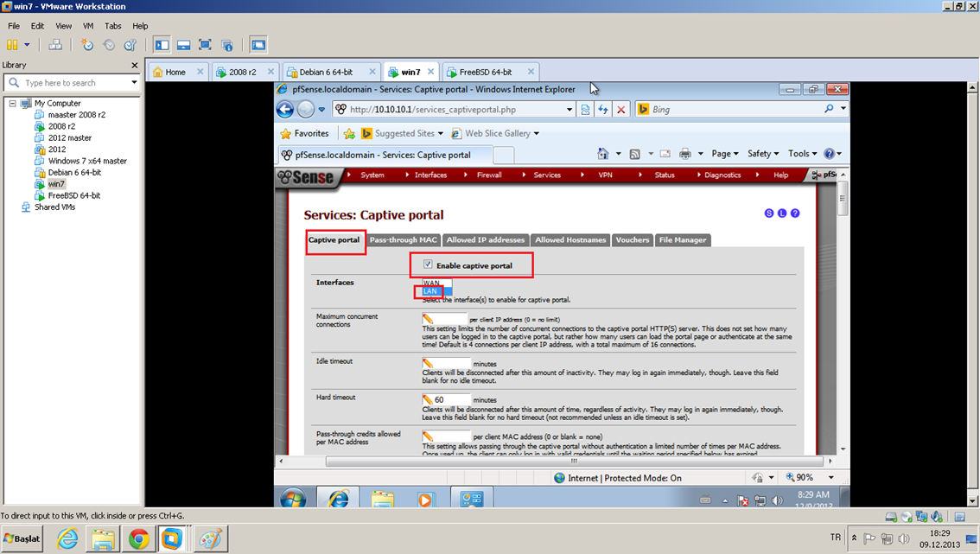
Task: Revert the VM to its previous snapshot
Action: [x=109, y=44]
